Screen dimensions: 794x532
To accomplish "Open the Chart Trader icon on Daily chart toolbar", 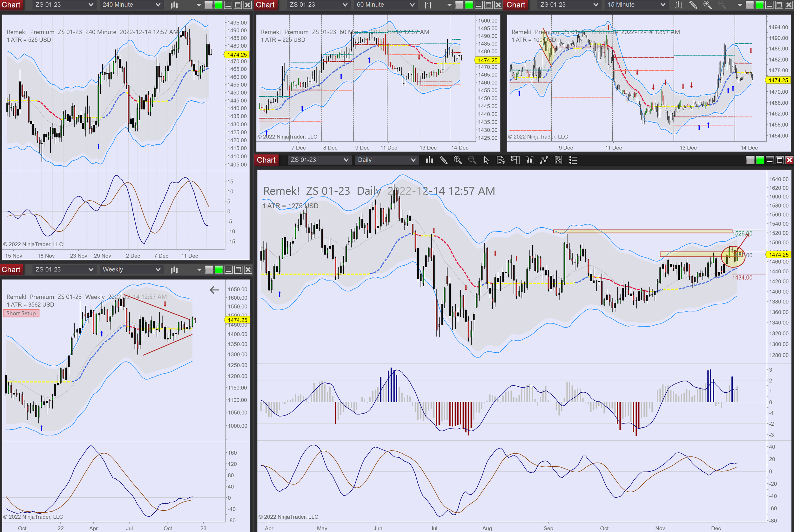I will [x=515, y=160].
